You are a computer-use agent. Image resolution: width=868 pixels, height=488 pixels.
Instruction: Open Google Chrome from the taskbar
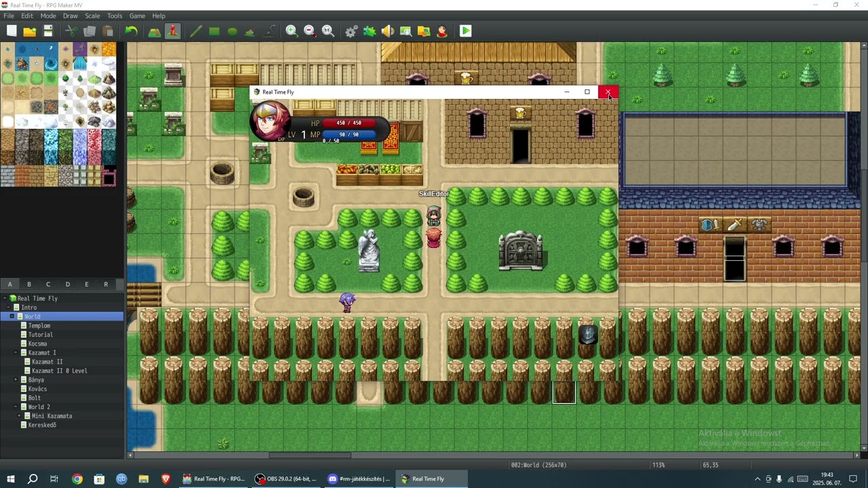pos(77,479)
